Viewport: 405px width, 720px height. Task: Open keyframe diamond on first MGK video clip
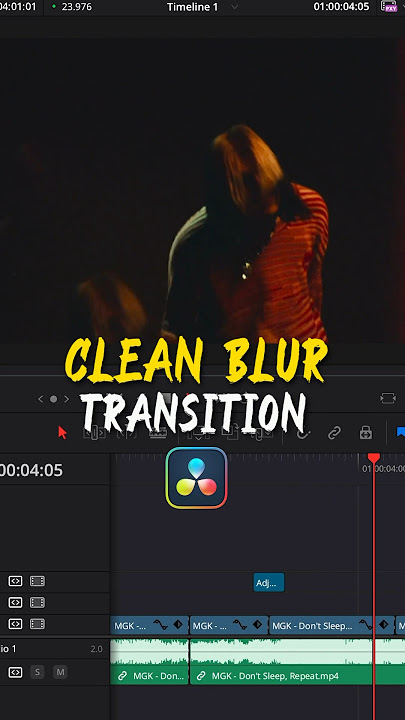point(178,625)
